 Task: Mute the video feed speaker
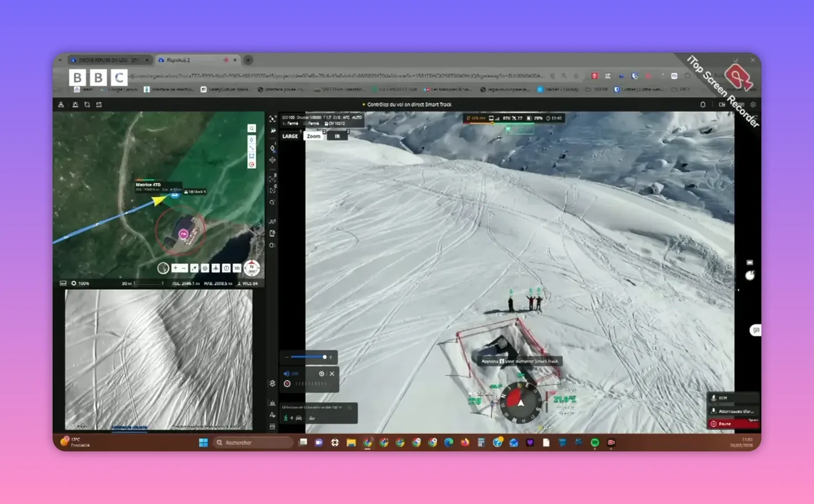[286, 373]
